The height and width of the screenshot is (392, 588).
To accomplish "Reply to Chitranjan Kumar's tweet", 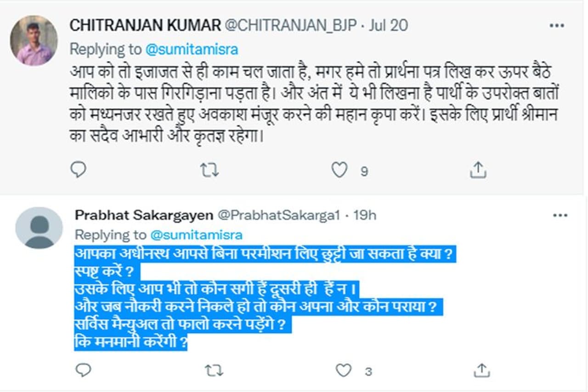I will [x=78, y=170].
